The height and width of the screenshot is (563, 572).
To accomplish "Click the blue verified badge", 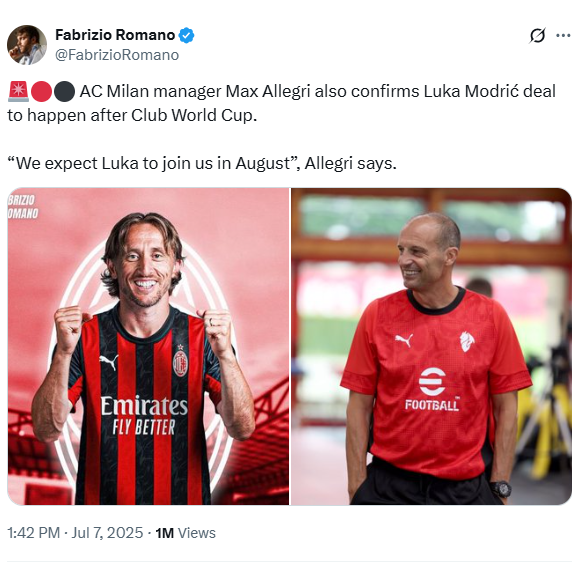I will pos(187,35).
